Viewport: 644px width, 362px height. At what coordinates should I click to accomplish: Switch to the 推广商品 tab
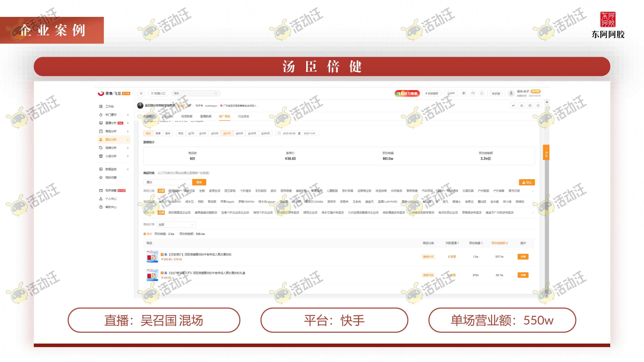[225, 116]
